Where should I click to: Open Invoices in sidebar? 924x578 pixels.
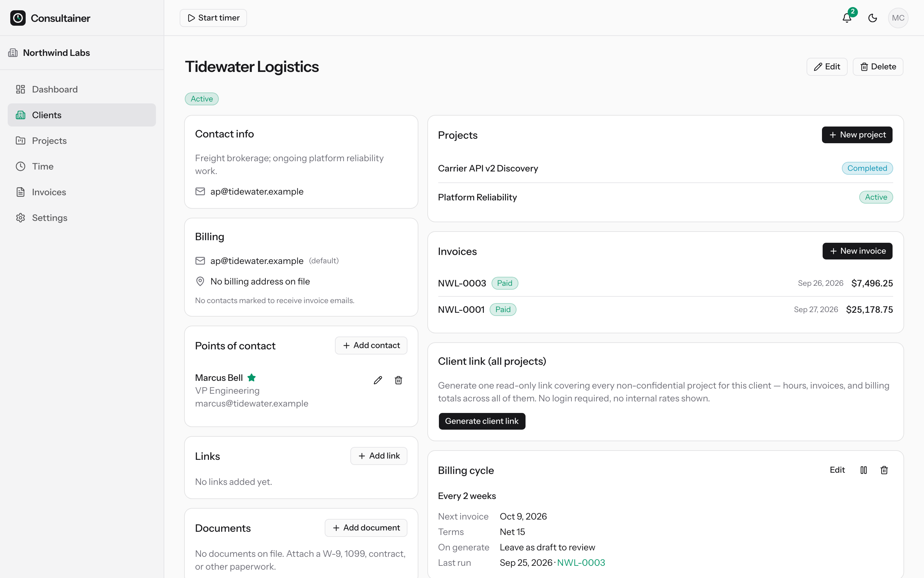tap(82, 192)
